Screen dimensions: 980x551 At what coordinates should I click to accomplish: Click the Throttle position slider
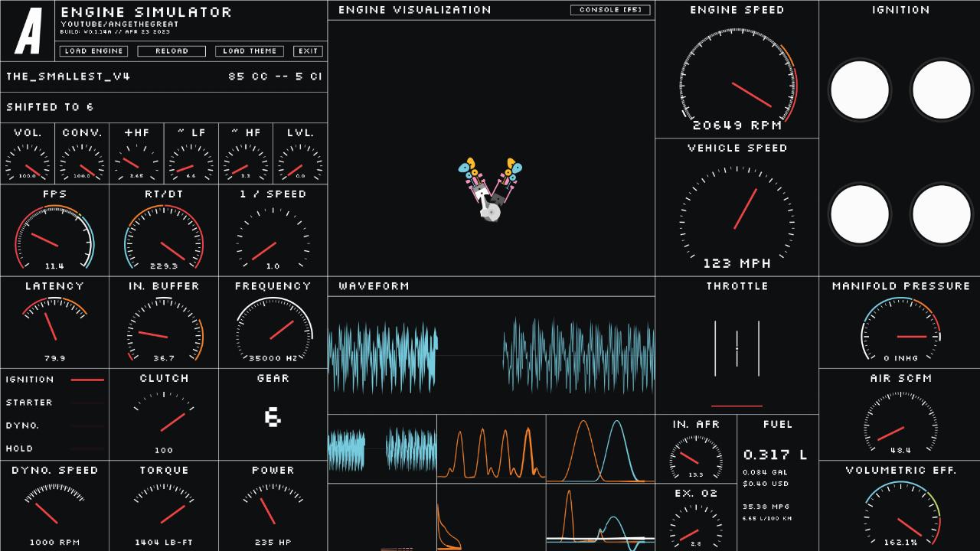(x=737, y=349)
